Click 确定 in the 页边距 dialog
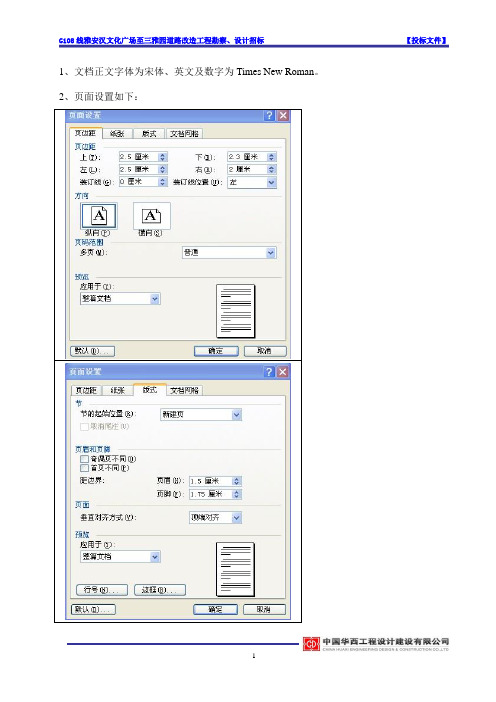 pyautogui.click(x=216, y=351)
